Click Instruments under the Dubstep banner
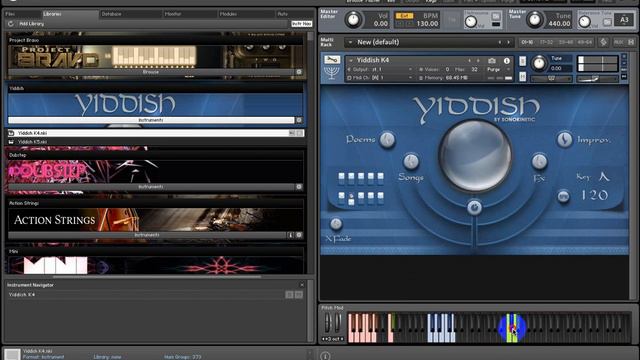The image size is (640, 360). [151, 187]
